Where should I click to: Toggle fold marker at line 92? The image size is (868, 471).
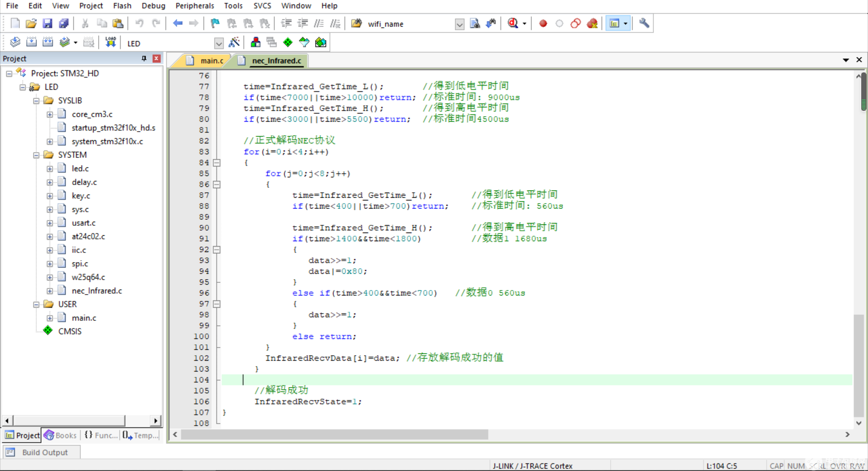(217, 250)
